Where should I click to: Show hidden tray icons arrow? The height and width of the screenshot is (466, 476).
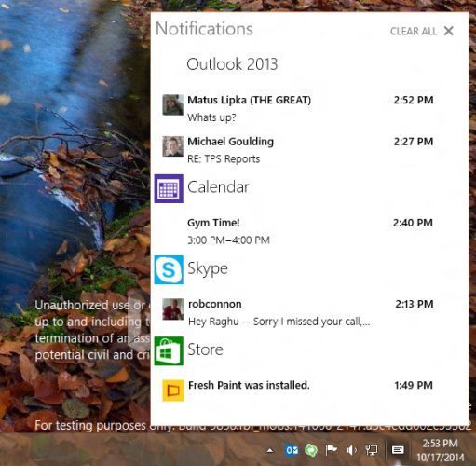[x=270, y=450]
